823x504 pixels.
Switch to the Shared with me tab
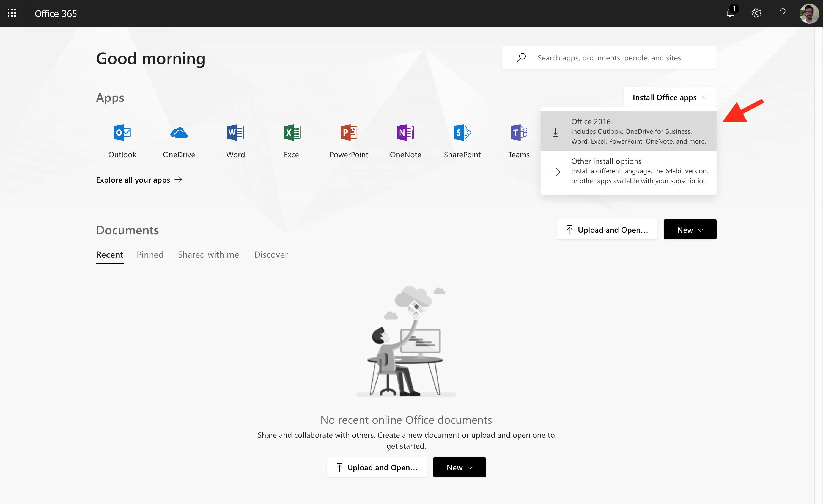[209, 255]
